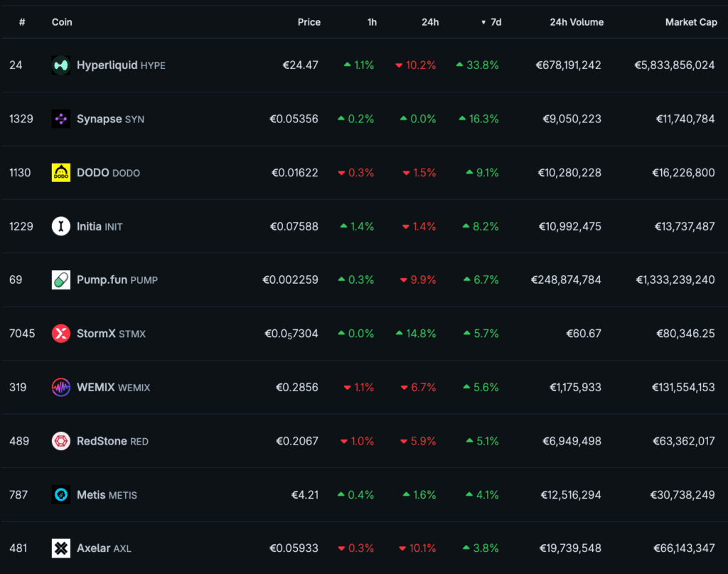Click the Synapse purple logo icon
The width and height of the screenshot is (728, 574).
(61, 119)
